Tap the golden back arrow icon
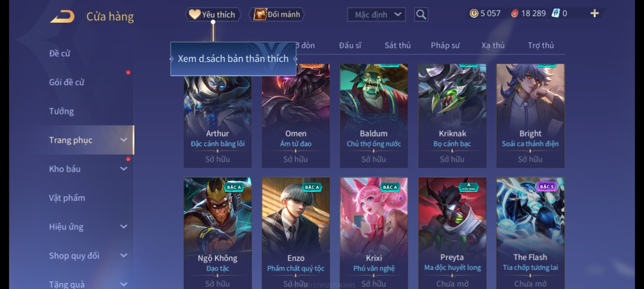Screen dimensions: 644x289 pos(62,16)
